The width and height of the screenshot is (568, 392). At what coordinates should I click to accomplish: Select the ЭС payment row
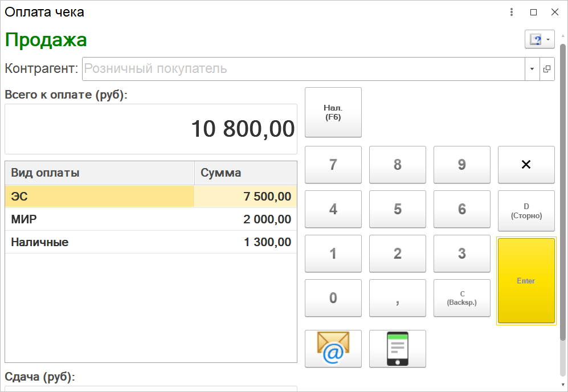(100, 197)
